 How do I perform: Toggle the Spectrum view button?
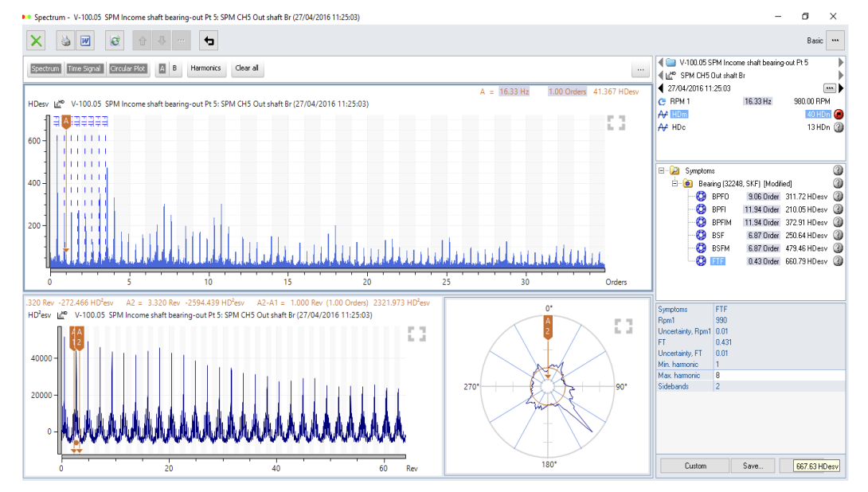pos(45,68)
